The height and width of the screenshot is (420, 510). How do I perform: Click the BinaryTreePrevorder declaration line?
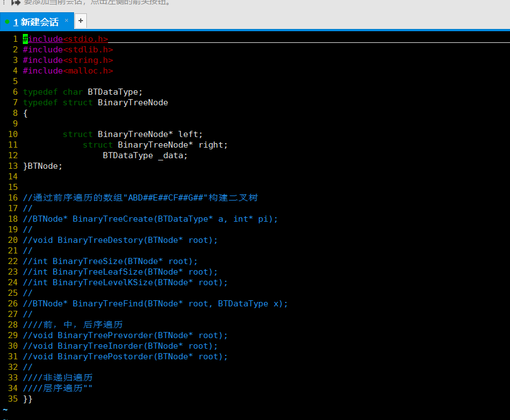(x=125, y=335)
